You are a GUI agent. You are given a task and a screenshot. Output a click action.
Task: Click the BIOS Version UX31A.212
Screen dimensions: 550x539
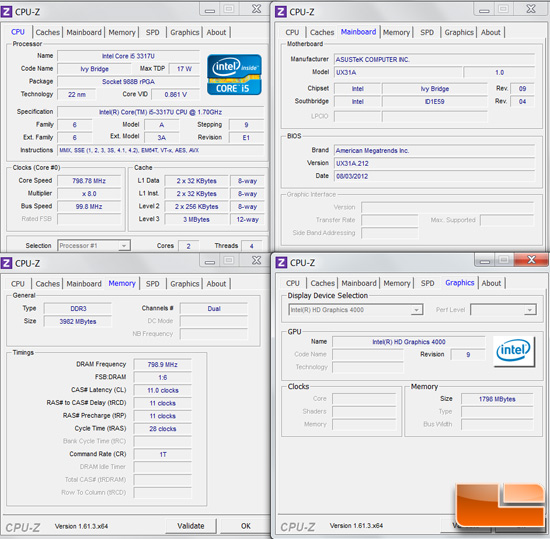pos(434,163)
